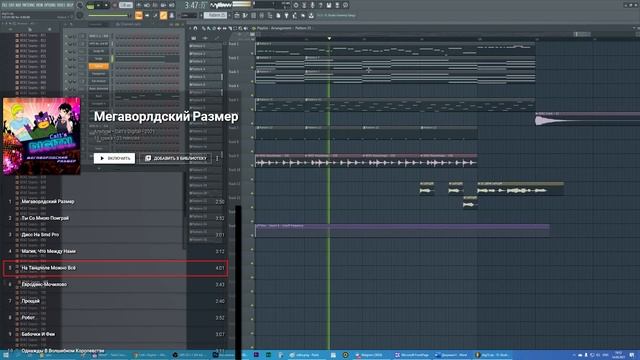Open the playlist options arrow menu

(x=190, y=28)
